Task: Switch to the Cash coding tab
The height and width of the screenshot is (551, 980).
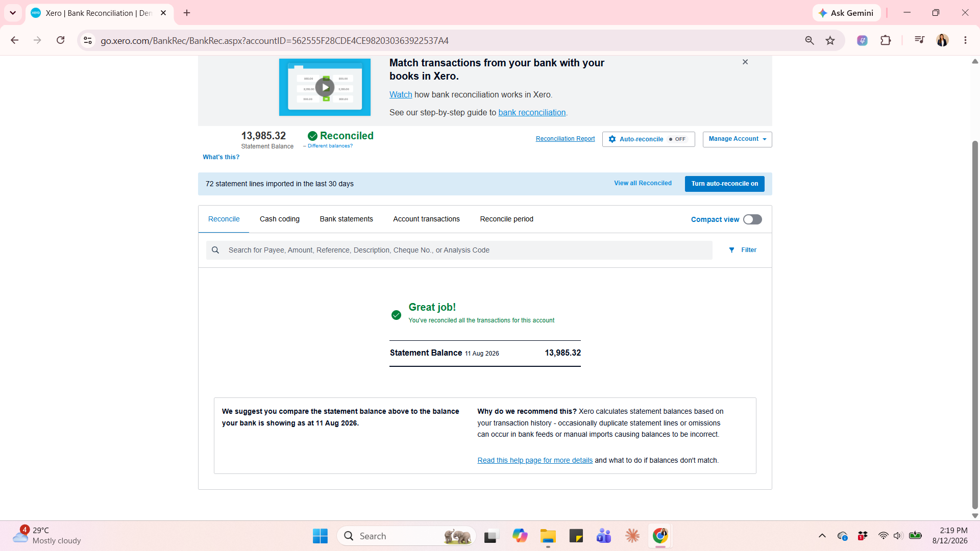Action: [x=280, y=219]
